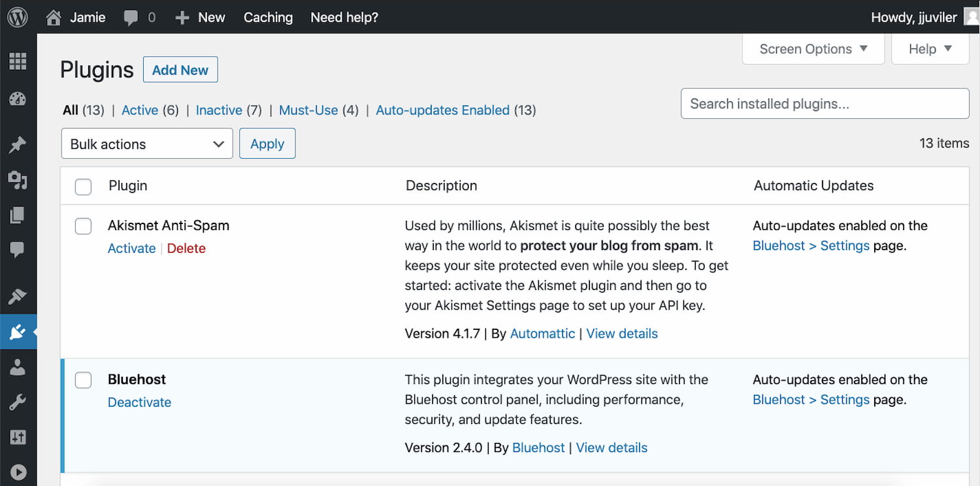Open the Caching menu in admin bar
Screen dimensions: 980x486
pyautogui.click(x=268, y=18)
